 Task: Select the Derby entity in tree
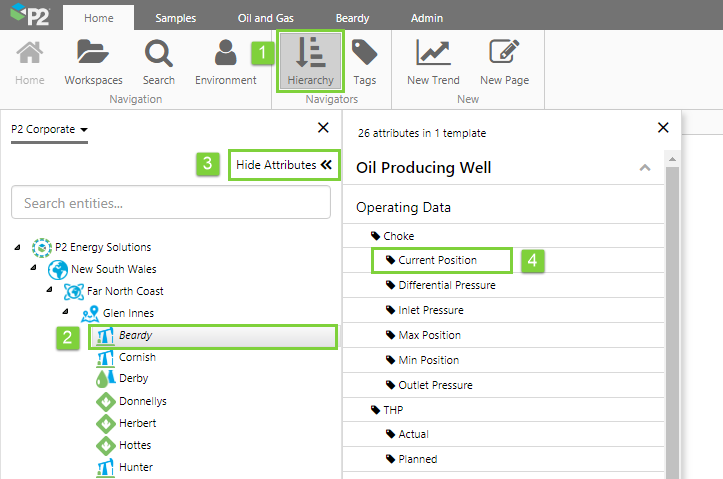133,379
